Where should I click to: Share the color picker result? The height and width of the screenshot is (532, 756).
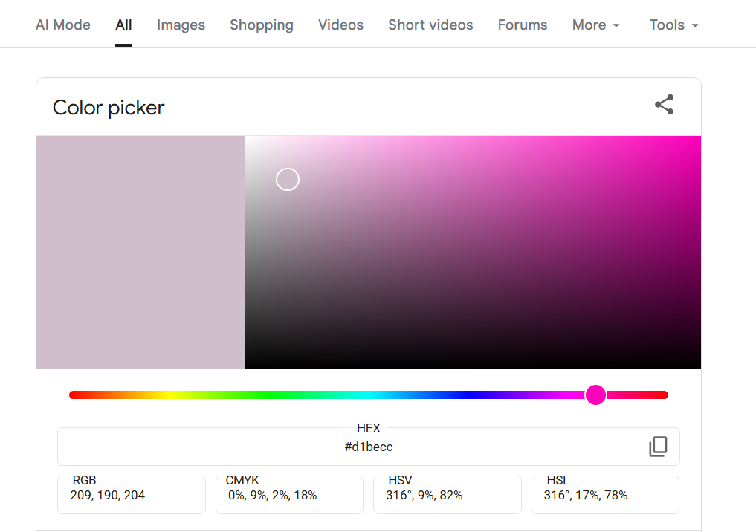pyautogui.click(x=664, y=105)
